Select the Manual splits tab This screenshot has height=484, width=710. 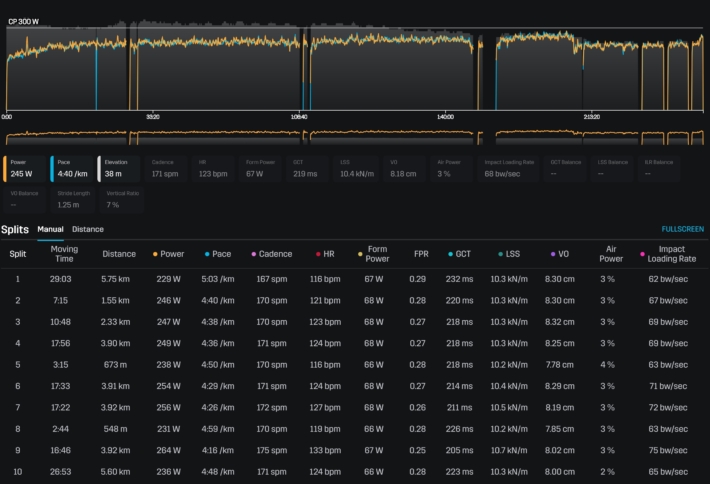[x=50, y=229]
